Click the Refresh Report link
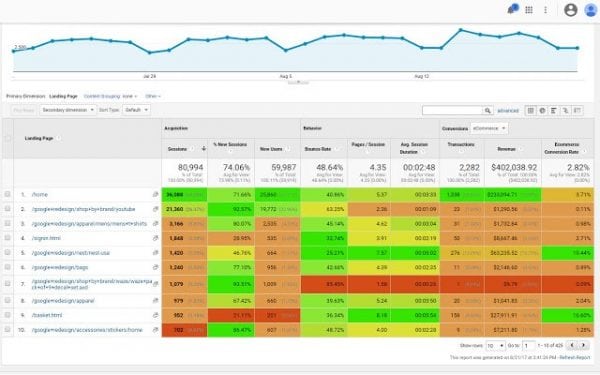This screenshot has width=600, height=375. [575, 357]
